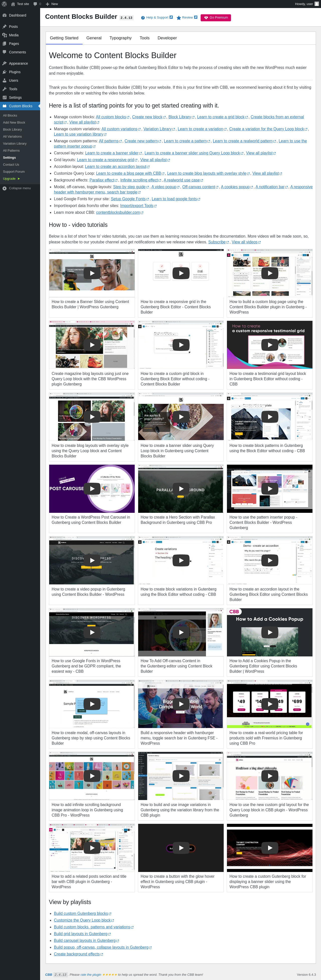
Task: Open the accordion layout video thumbnail
Action: click(x=270, y=560)
